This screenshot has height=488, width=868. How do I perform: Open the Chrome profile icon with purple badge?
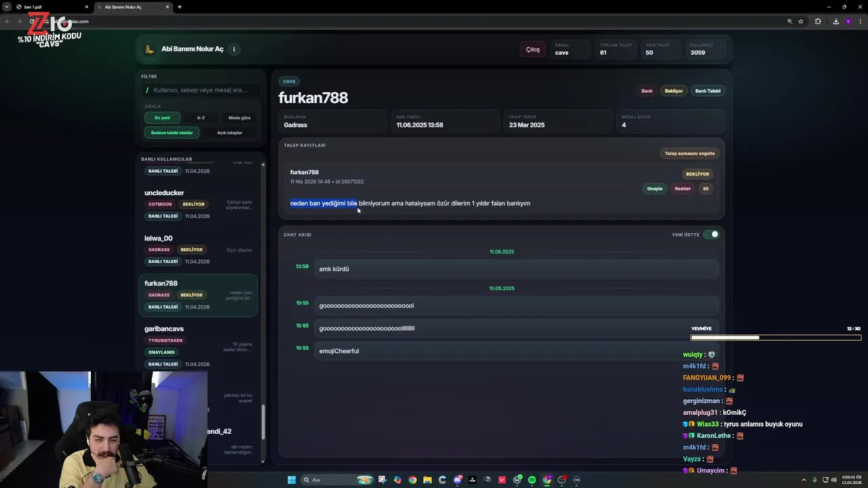(x=547, y=480)
